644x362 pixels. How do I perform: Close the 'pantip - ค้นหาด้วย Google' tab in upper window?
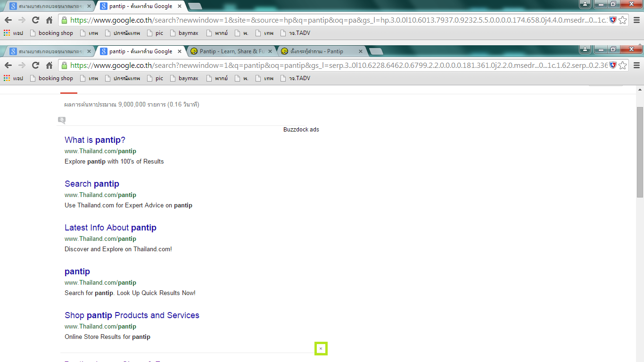(179, 6)
